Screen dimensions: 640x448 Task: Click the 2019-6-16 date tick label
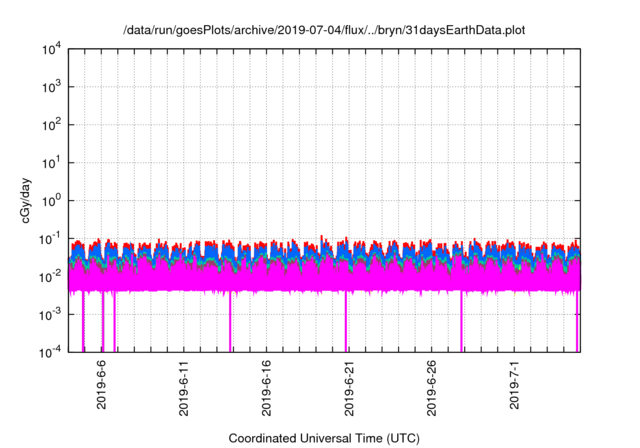click(266, 388)
